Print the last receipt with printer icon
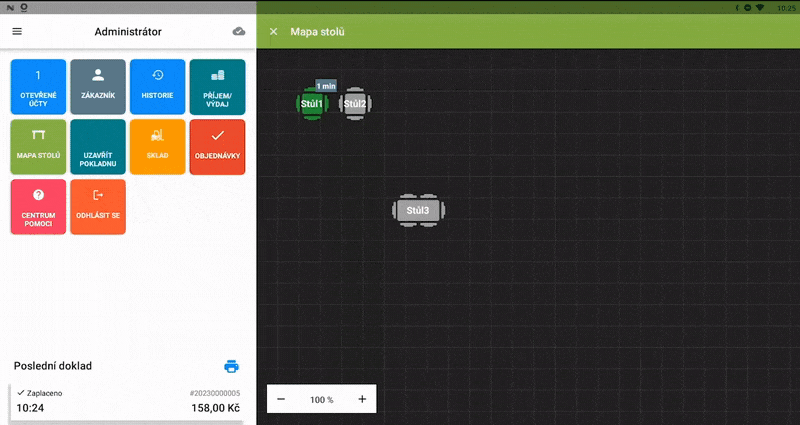The height and width of the screenshot is (425, 800). coord(231,366)
